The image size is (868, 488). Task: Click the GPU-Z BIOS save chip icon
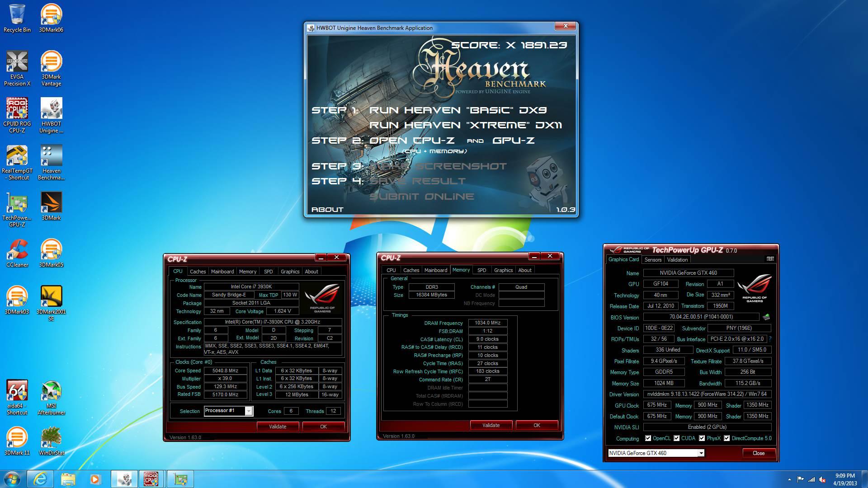tap(766, 317)
